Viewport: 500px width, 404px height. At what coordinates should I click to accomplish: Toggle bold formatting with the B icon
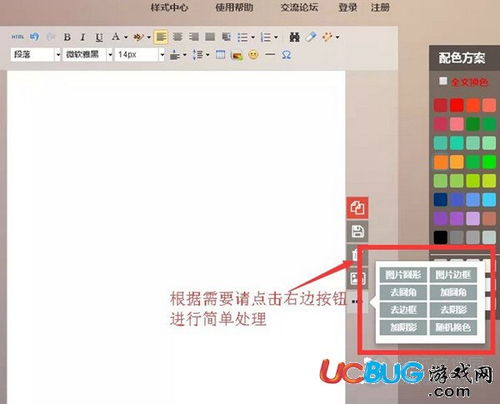coord(67,37)
